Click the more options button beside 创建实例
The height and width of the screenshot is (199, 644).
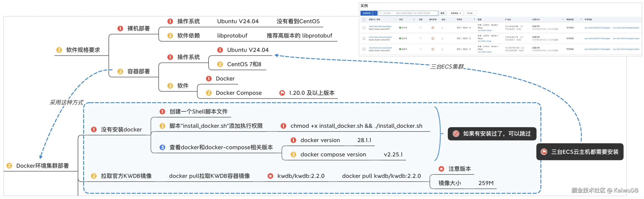[375, 13]
